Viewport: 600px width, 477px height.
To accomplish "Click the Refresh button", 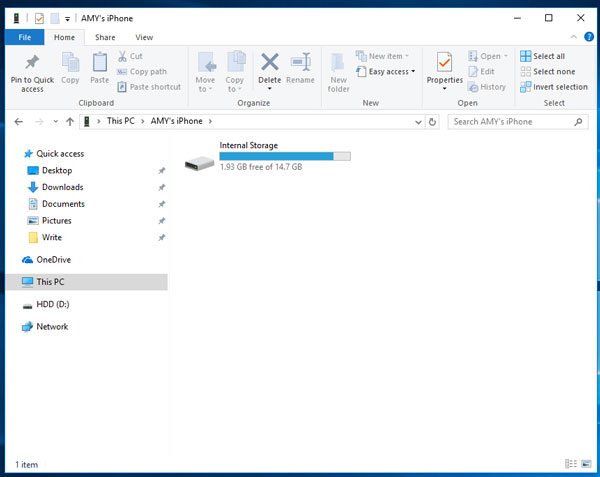I will (432, 122).
